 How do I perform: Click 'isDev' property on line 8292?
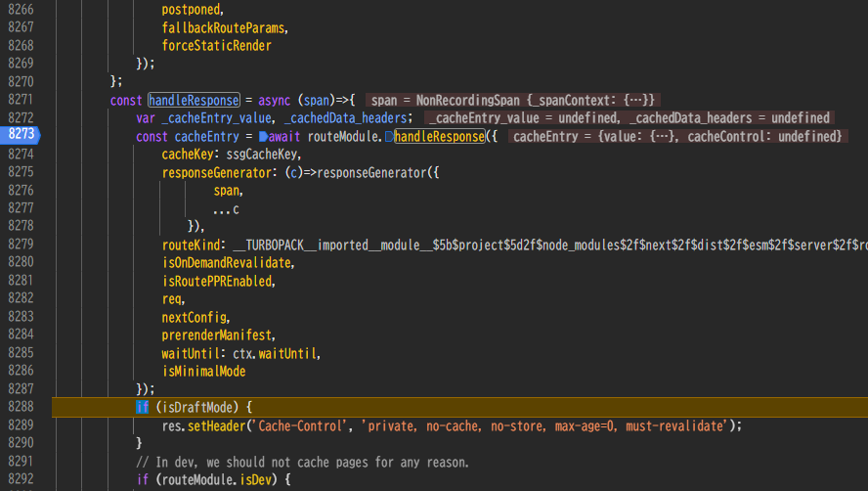[x=255, y=479]
